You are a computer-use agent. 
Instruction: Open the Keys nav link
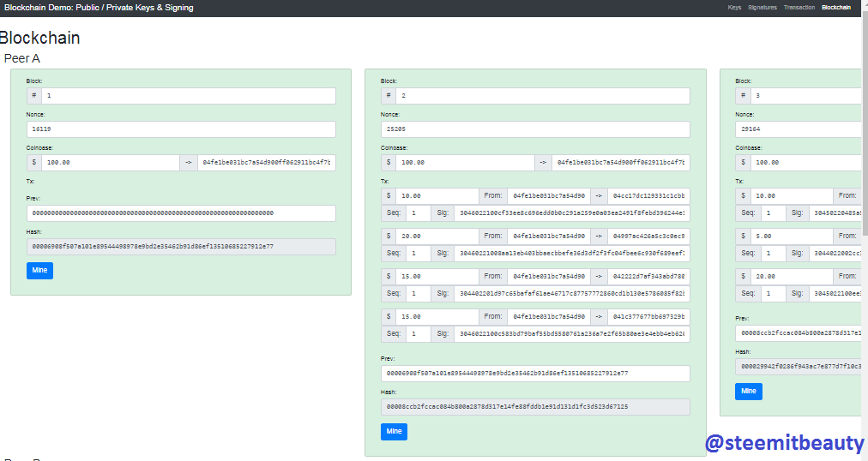(x=734, y=7)
